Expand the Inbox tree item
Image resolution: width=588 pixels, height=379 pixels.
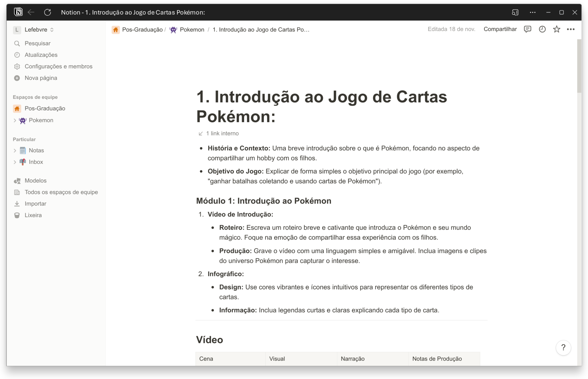coord(15,162)
